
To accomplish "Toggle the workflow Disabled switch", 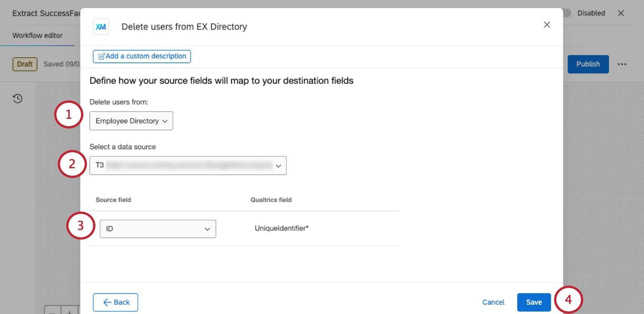I will (566, 13).
